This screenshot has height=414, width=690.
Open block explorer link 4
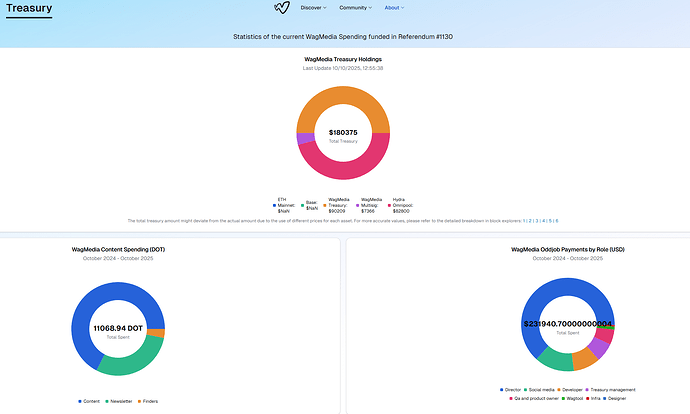pos(543,221)
